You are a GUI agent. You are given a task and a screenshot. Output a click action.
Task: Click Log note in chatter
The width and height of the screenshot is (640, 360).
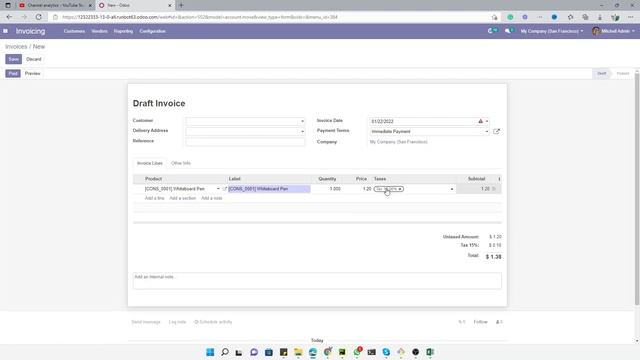(x=177, y=322)
